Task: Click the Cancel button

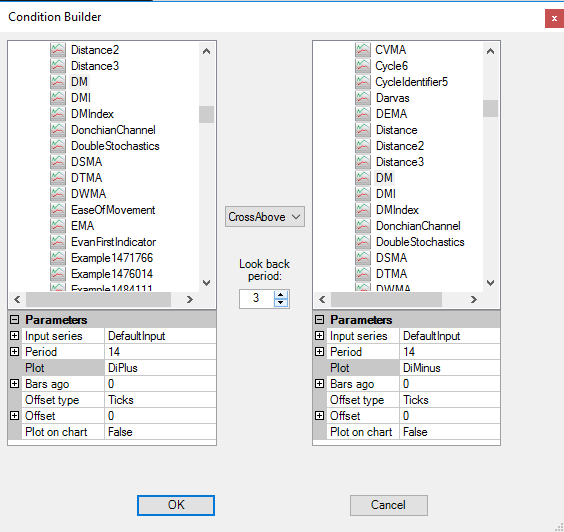Action: click(x=389, y=505)
